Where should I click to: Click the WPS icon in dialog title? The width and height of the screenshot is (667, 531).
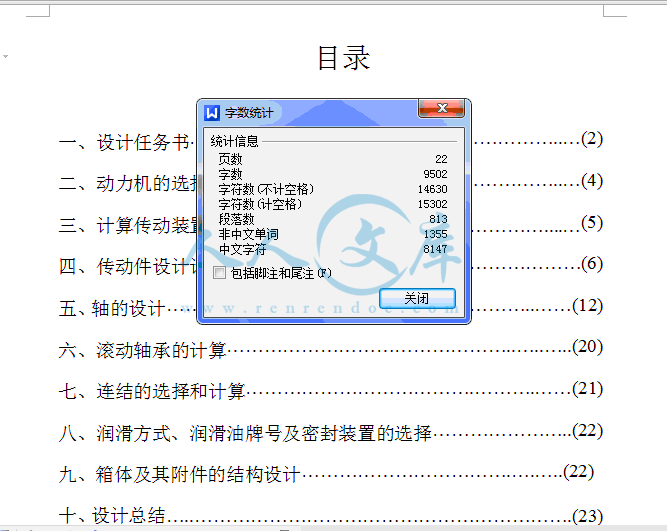(x=212, y=113)
